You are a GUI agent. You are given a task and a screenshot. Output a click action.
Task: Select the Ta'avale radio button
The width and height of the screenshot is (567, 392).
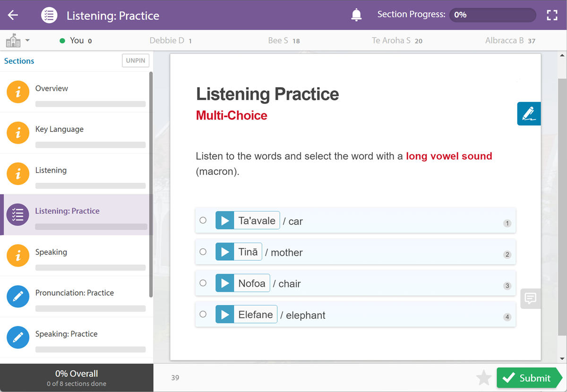203,220
